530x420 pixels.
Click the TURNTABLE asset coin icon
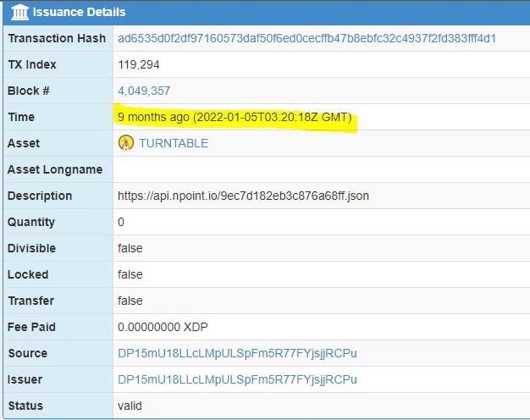point(126,143)
